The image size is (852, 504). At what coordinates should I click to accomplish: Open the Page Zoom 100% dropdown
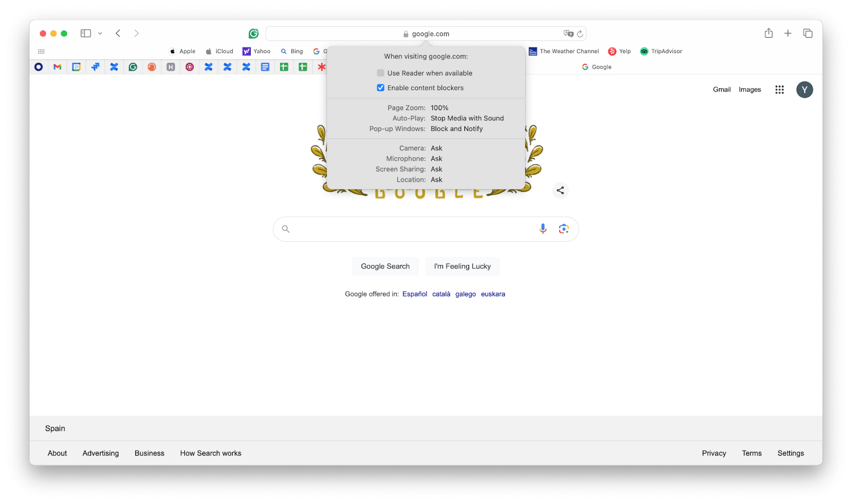click(439, 108)
